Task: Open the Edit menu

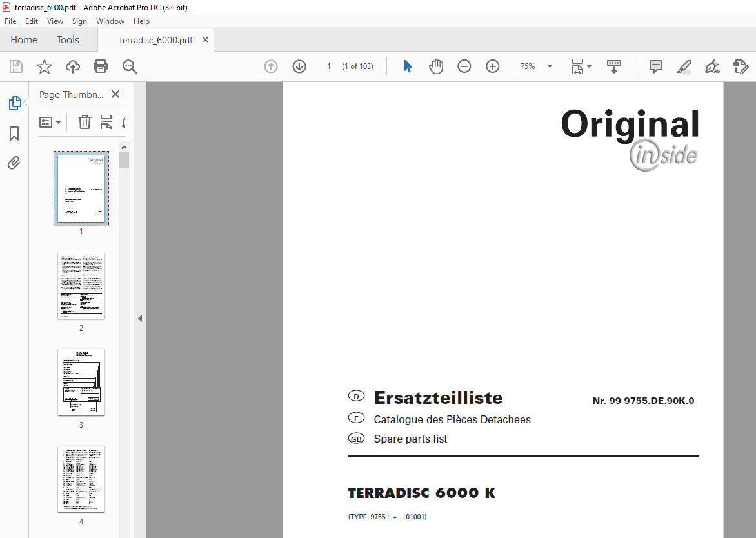Action: (32, 21)
